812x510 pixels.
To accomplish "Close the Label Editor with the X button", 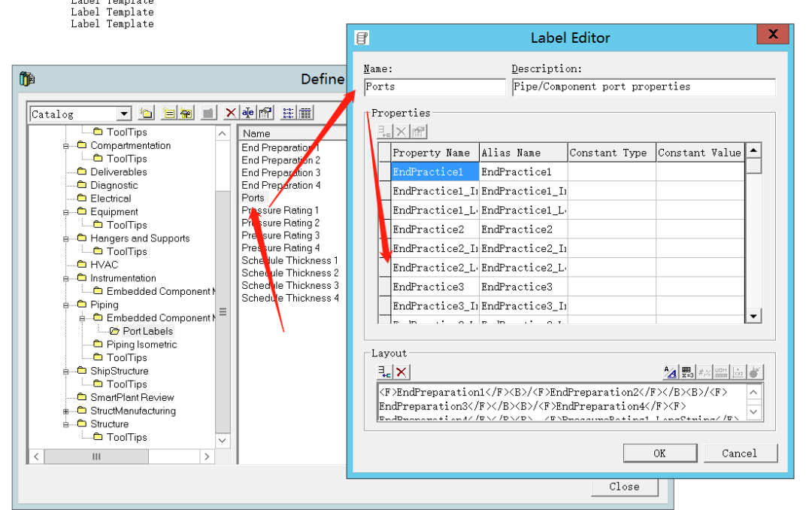I will click(773, 34).
